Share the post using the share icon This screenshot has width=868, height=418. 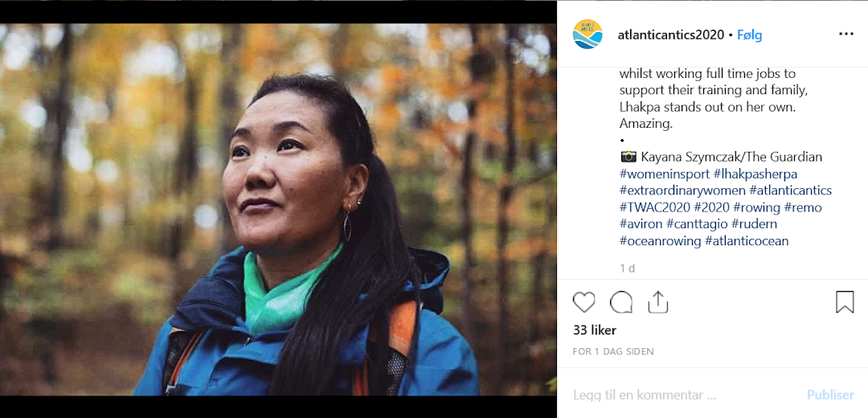pyautogui.click(x=658, y=302)
